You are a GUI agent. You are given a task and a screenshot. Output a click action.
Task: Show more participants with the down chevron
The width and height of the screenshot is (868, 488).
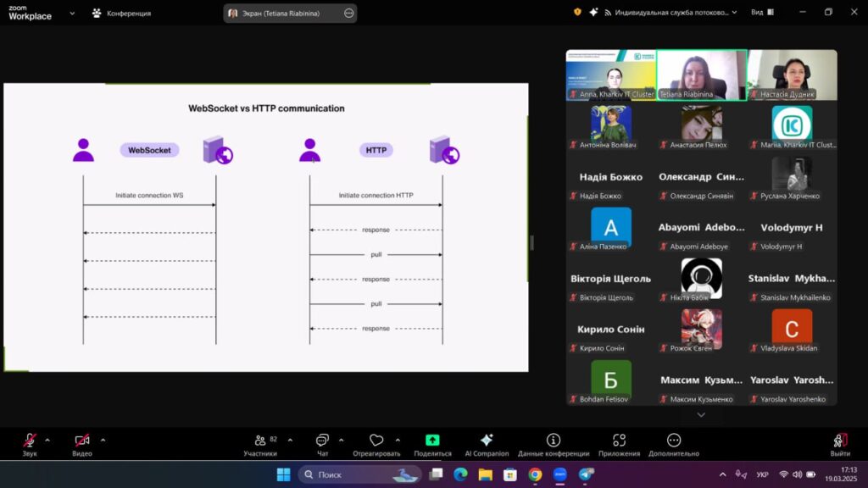pyautogui.click(x=701, y=414)
